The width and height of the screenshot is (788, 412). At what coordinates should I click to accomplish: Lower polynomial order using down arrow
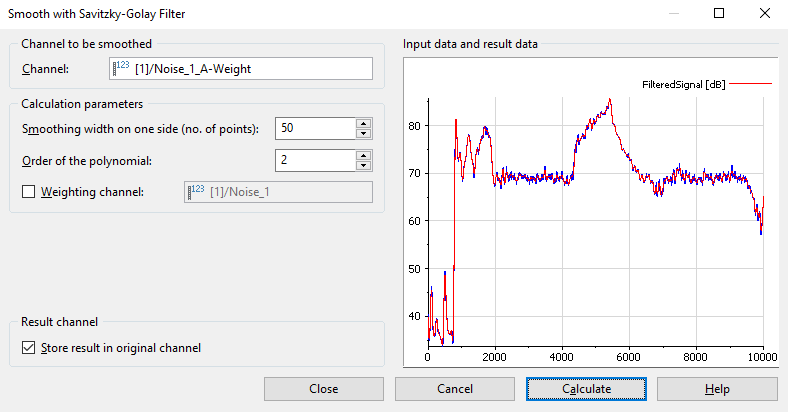pyautogui.click(x=363, y=166)
